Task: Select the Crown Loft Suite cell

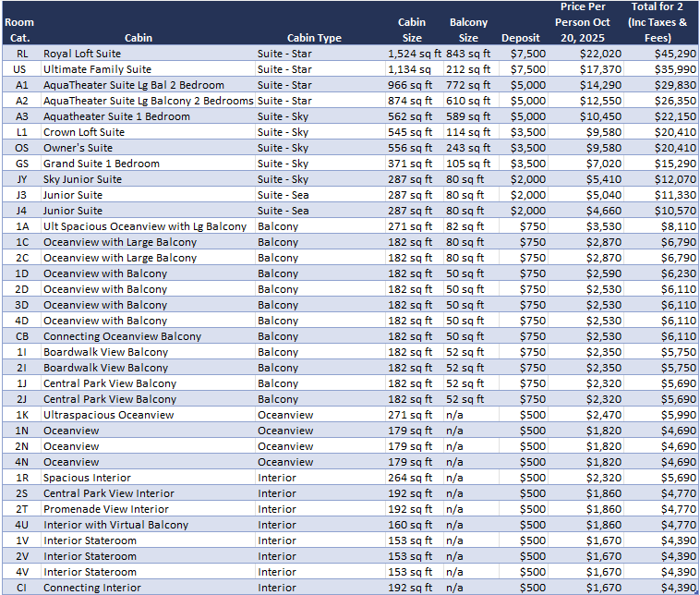Action: coord(84,132)
